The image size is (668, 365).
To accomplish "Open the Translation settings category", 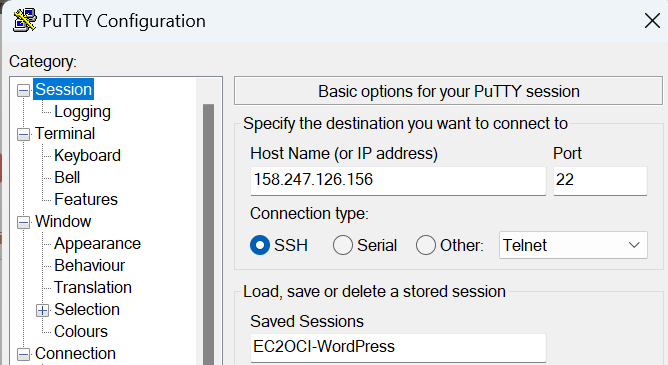I will [92, 287].
